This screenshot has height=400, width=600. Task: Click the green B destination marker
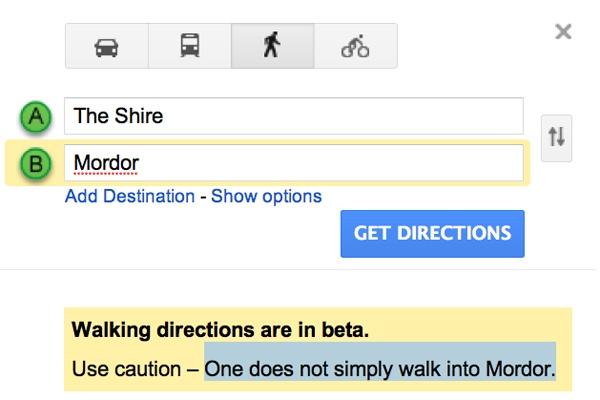coord(36,164)
